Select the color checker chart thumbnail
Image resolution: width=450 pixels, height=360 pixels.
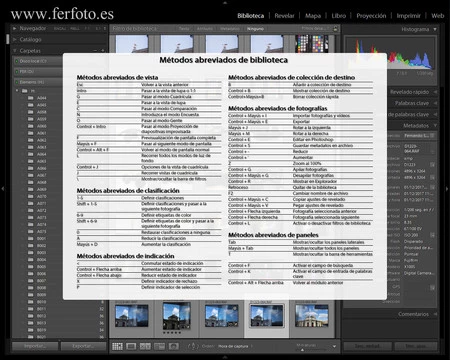[312, 44]
